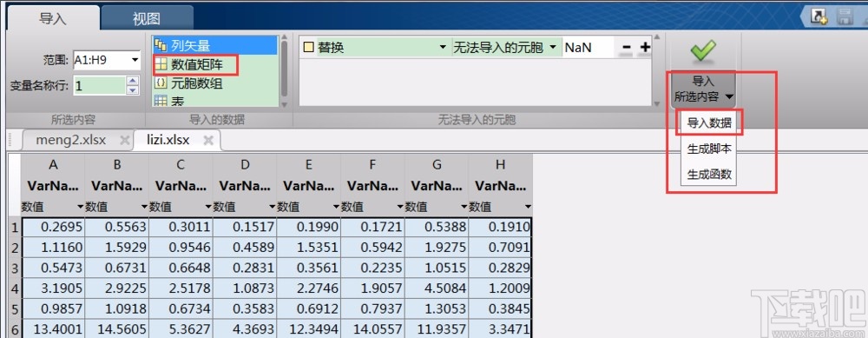This screenshot has height=338, width=868.
Task: Click the output type list scrollbar
Action: click(285, 70)
